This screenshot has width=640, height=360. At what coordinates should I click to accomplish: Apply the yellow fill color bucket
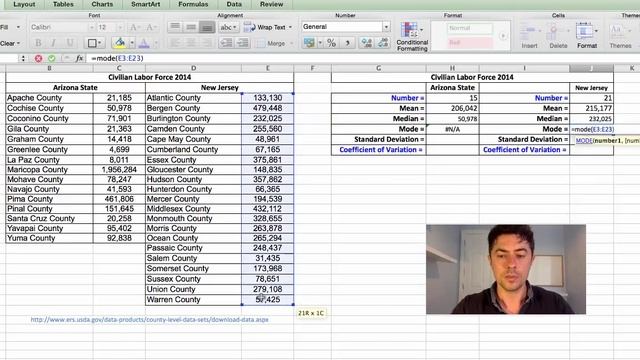pos(120,42)
